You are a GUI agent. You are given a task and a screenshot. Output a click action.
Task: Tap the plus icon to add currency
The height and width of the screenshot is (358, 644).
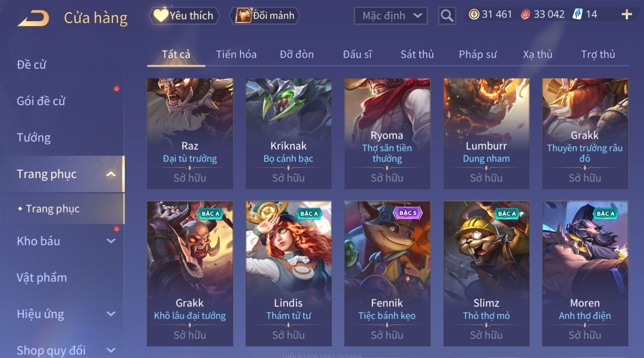pyautogui.click(x=626, y=15)
